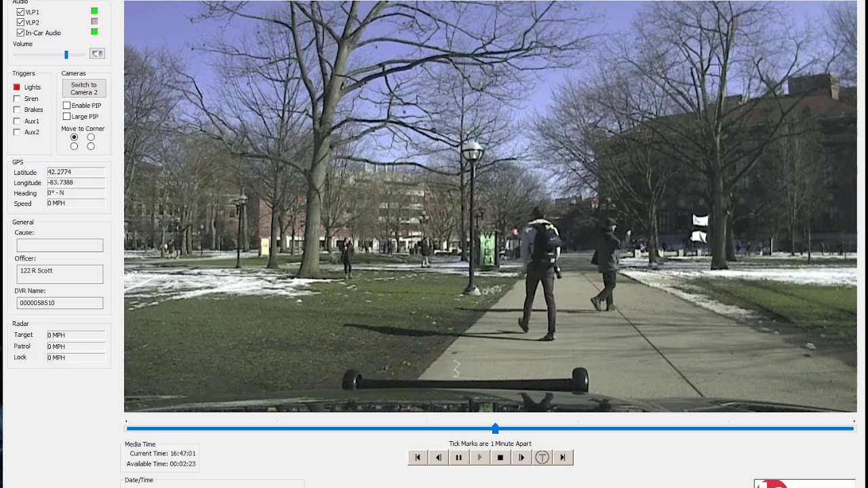Click the Current Time value 16:47:01
This screenshot has height=488, width=868.
pyautogui.click(x=182, y=453)
